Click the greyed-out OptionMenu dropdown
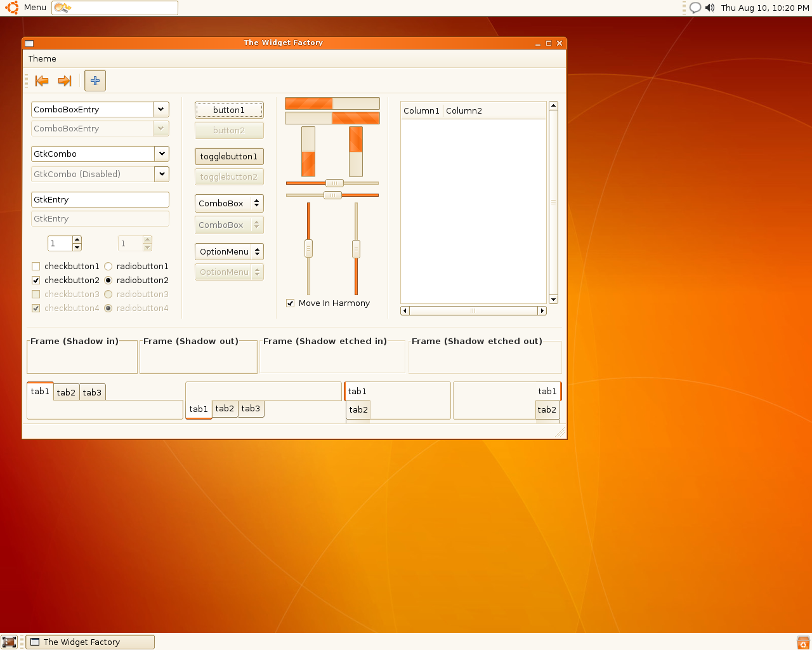 (x=229, y=272)
